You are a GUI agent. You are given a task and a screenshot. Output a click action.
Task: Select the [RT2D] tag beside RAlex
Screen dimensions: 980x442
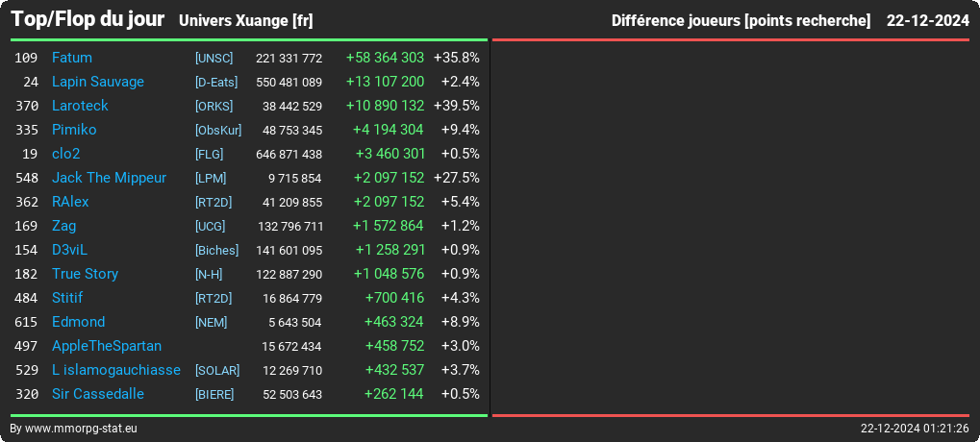tap(214, 203)
